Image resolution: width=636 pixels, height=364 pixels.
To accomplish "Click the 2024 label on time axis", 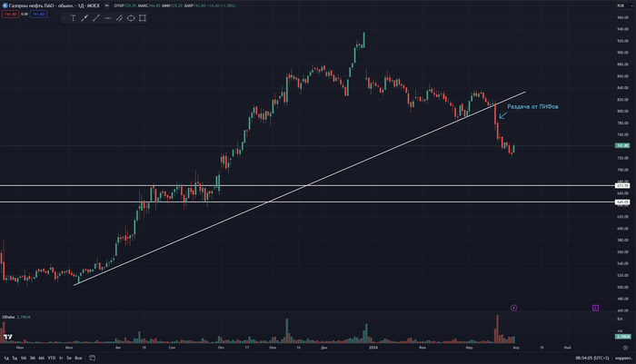I will click(x=373, y=348).
